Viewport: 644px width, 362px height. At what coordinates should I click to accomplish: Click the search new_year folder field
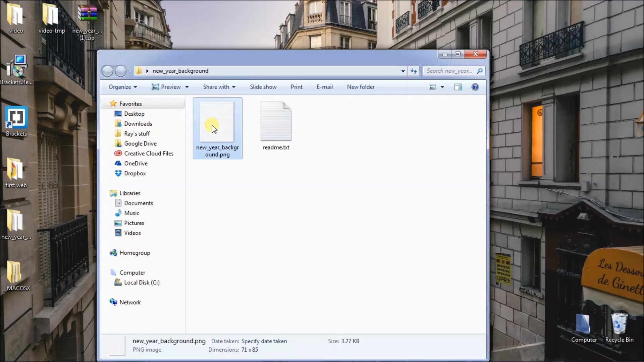[449, 71]
